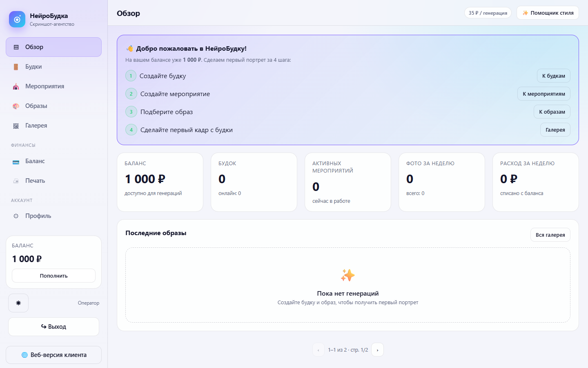This screenshot has width=588, height=368.
Task: Click the Галерея button in the welcome card
Action: click(x=555, y=130)
